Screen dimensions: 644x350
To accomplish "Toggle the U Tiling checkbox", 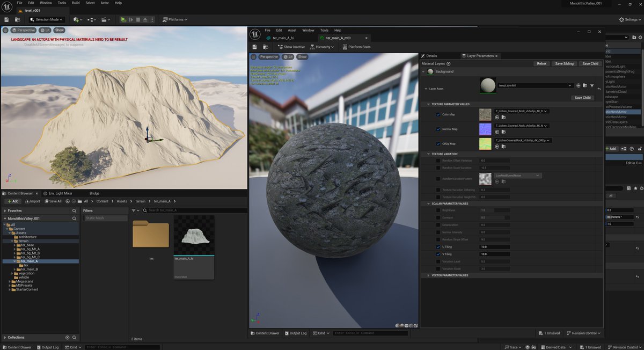I will 438,247.
